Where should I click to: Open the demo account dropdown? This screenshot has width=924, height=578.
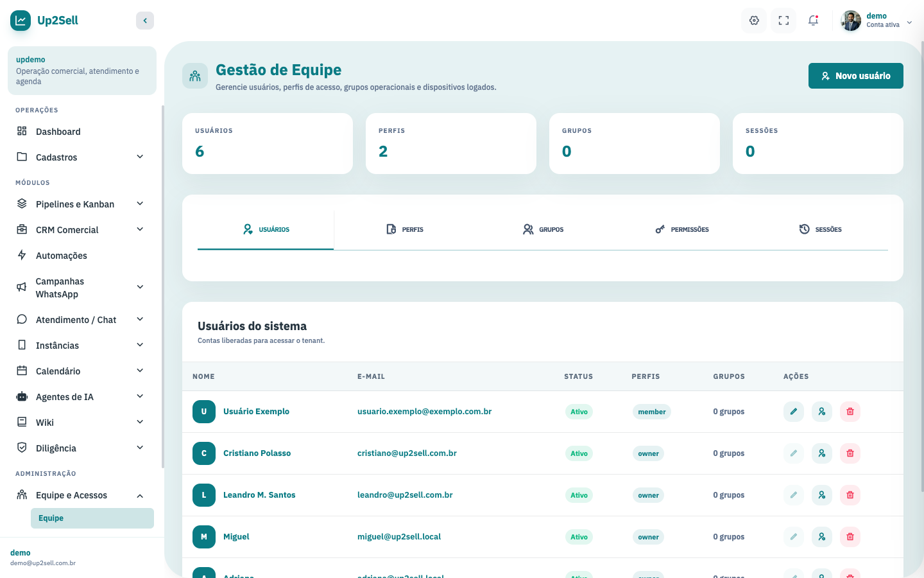point(878,21)
